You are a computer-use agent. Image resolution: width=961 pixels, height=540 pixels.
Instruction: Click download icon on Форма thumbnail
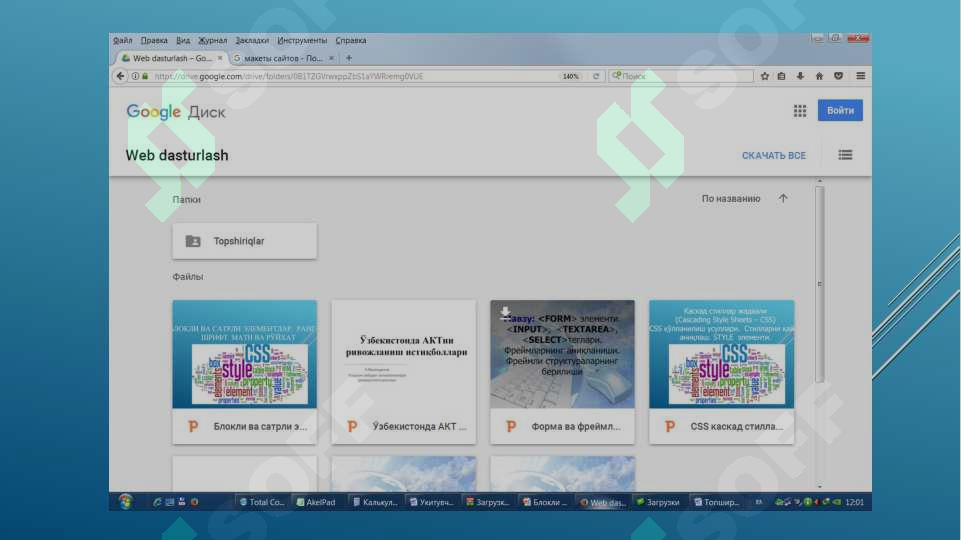tap(505, 313)
